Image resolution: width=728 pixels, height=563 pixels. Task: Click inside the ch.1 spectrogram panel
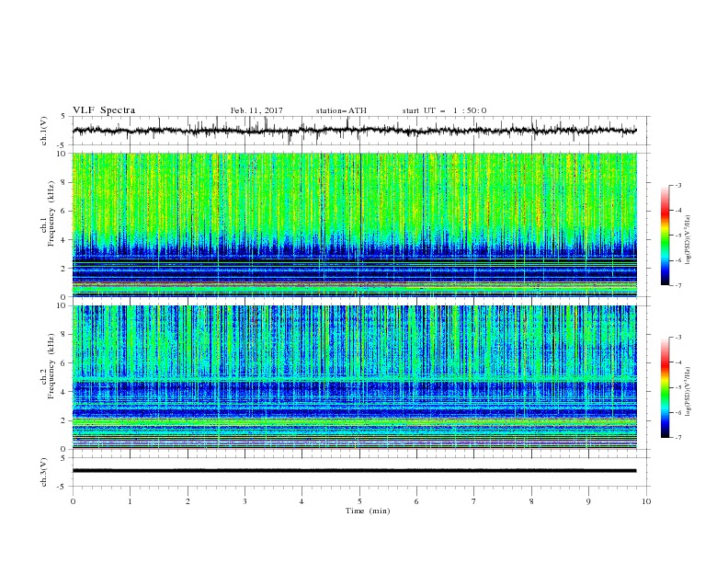tap(354, 224)
